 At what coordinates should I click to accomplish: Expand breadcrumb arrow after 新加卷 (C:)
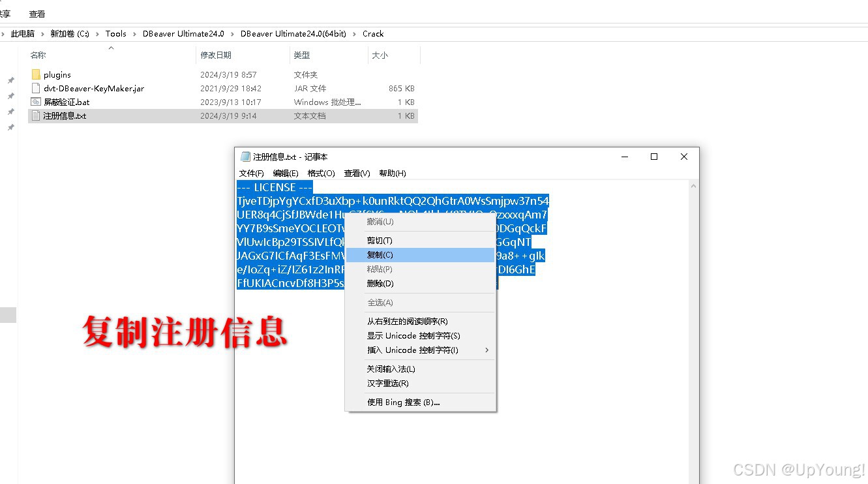coord(98,34)
